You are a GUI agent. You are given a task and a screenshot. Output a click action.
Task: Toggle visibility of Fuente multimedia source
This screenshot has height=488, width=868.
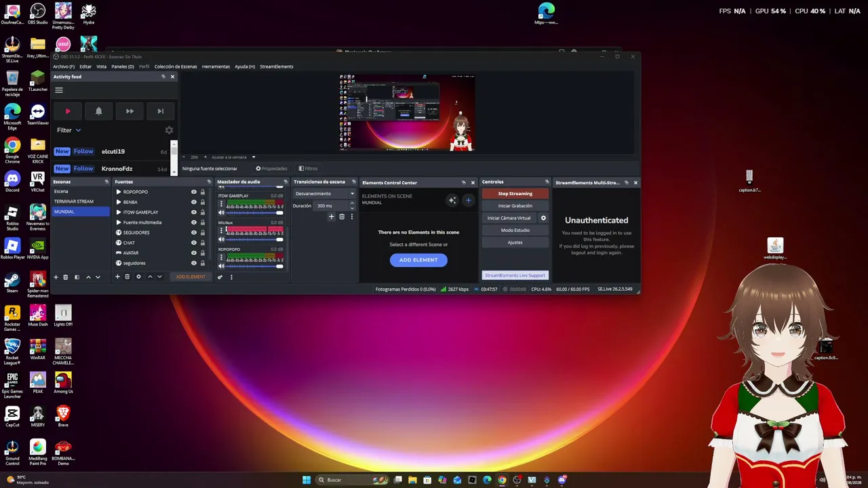click(194, 222)
